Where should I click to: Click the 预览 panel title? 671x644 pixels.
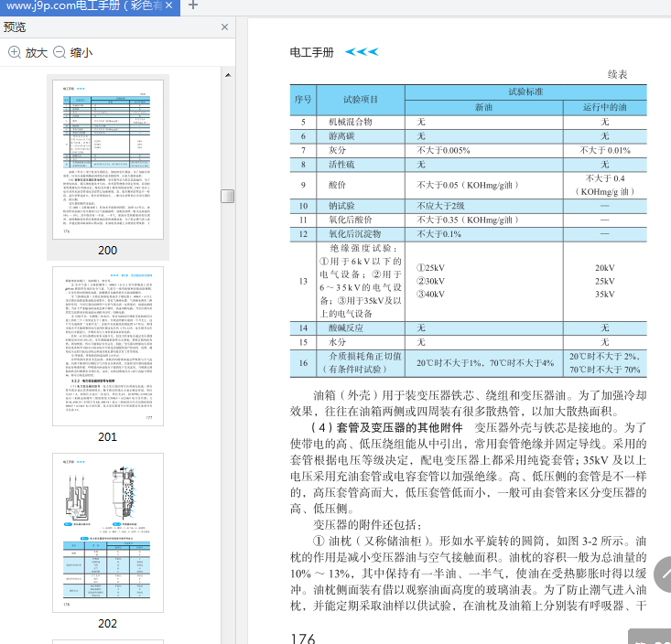pos(15,27)
